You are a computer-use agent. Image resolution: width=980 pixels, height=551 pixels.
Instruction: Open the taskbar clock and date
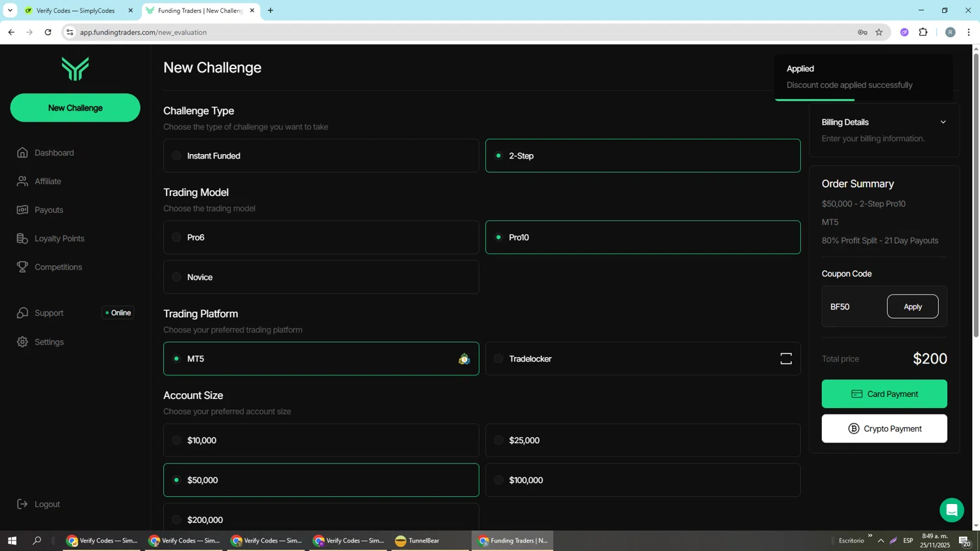pyautogui.click(x=936, y=541)
